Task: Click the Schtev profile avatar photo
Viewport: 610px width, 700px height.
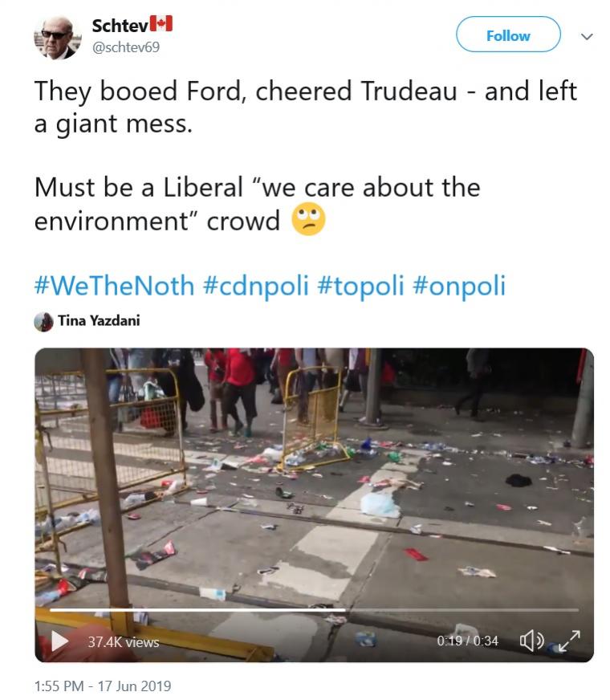Action: 57,37
